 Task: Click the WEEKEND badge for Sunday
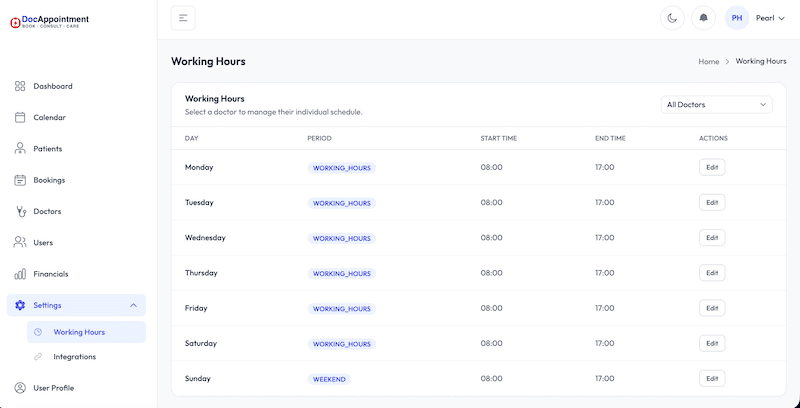[329, 379]
